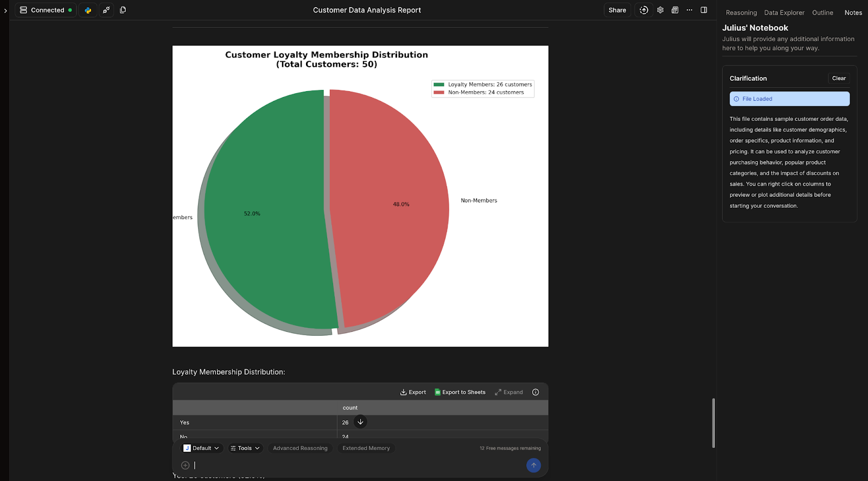This screenshot has height=481, width=868.
Task: Open the Outline tab
Action: click(x=822, y=13)
